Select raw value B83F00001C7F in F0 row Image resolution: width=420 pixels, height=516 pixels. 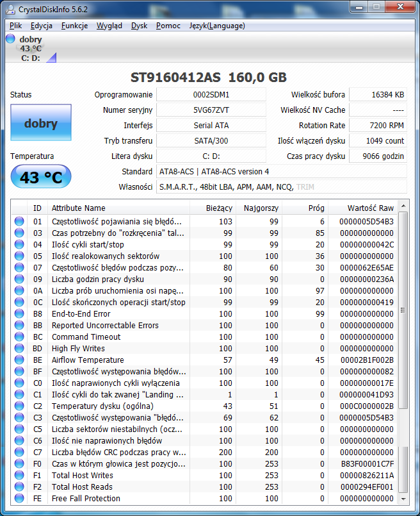point(367,463)
